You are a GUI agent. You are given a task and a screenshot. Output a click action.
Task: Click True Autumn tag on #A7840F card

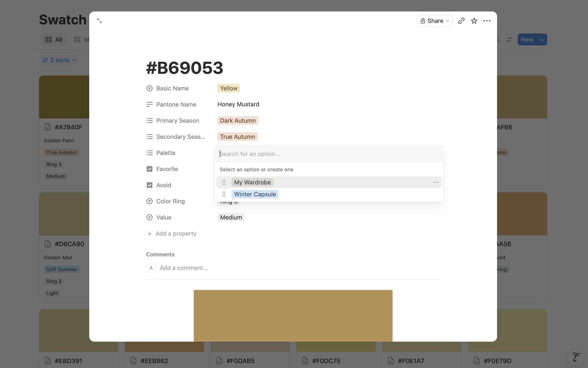(x=61, y=153)
